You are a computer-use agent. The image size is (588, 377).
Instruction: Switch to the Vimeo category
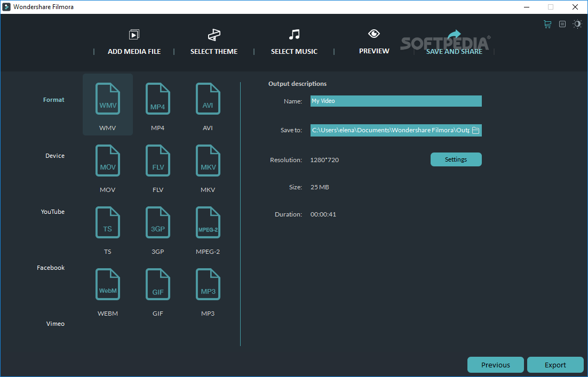point(55,324)
